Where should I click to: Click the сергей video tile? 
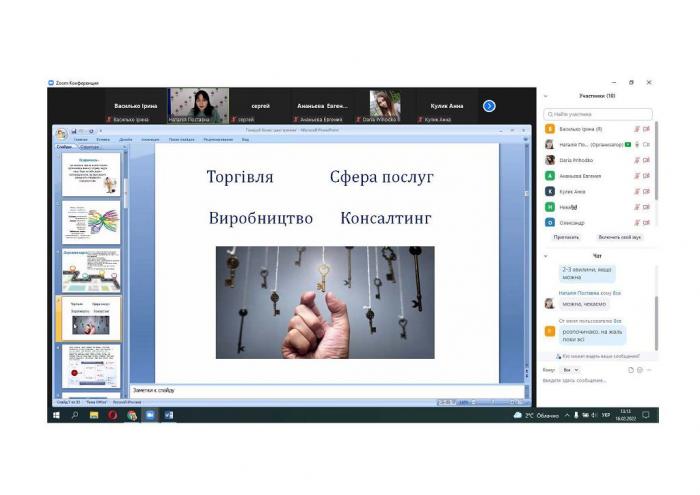click(x=261, y=106)
